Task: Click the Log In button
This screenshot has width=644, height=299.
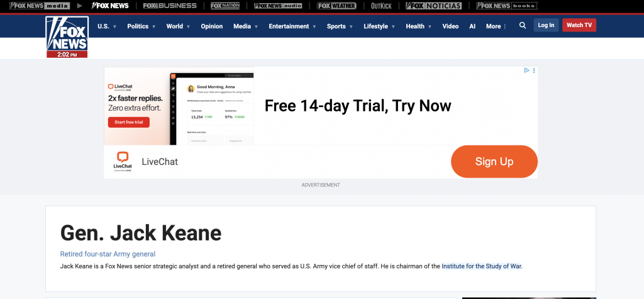Action: (546, 25)
